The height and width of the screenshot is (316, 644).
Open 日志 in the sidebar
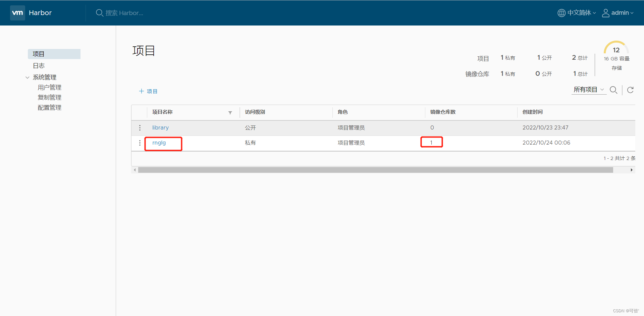pos(39,66)
